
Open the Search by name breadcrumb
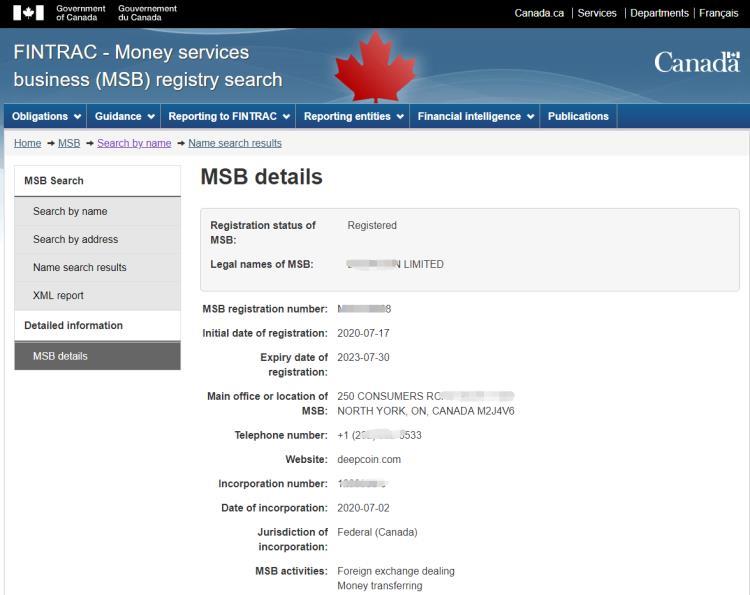[134, 143]
